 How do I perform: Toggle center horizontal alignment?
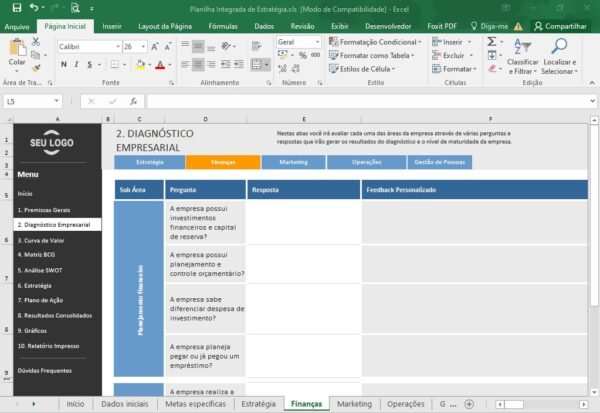click(x=198, y=64)
